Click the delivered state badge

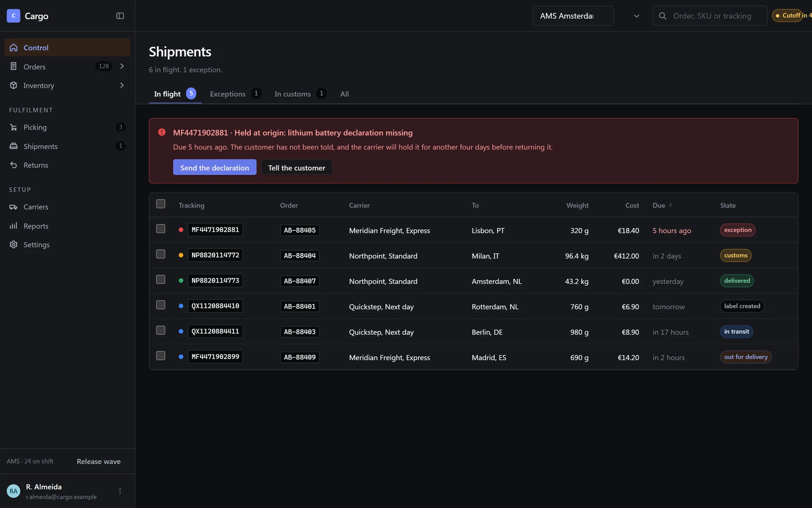pos(737,281)
